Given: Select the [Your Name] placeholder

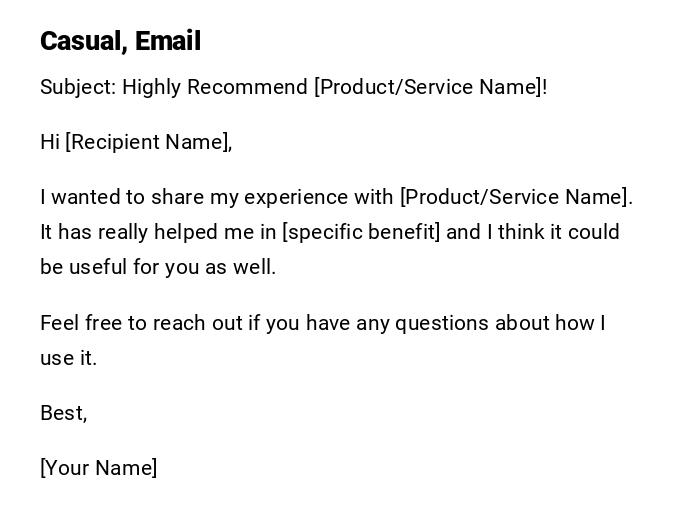Looking at the screenshot, I should 99,468.
